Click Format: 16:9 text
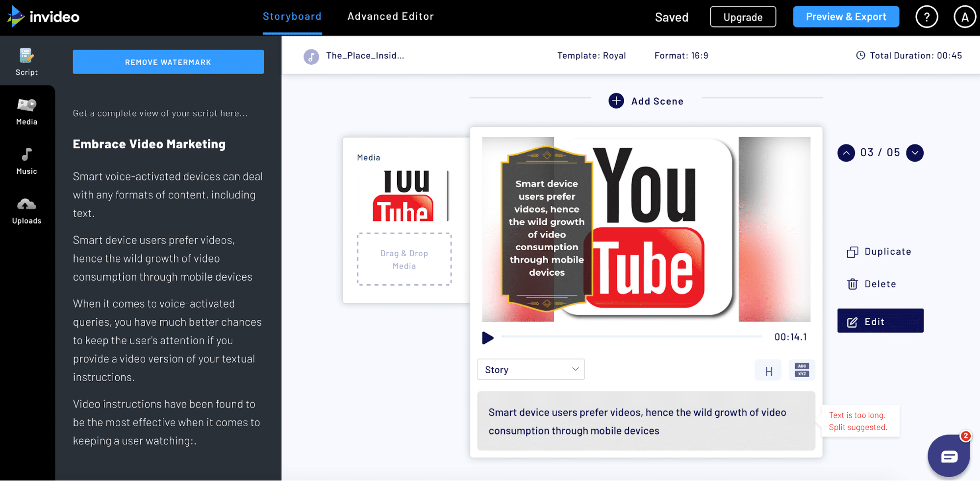 [x=681, y=56]
